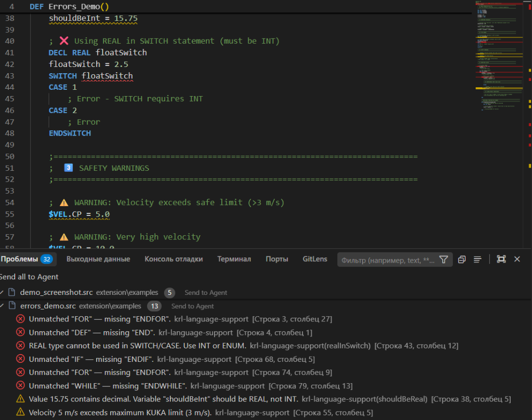532x420 pixels.
Task: Click DECL REAL floatSwitch on line 41
Action: pyautogui.click(x=98, y=53)
